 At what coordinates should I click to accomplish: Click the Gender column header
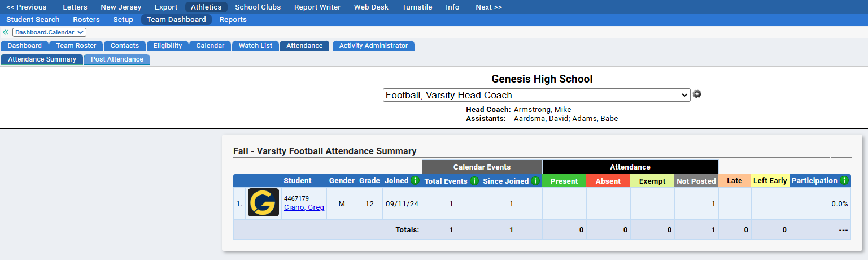click(341, 181)
